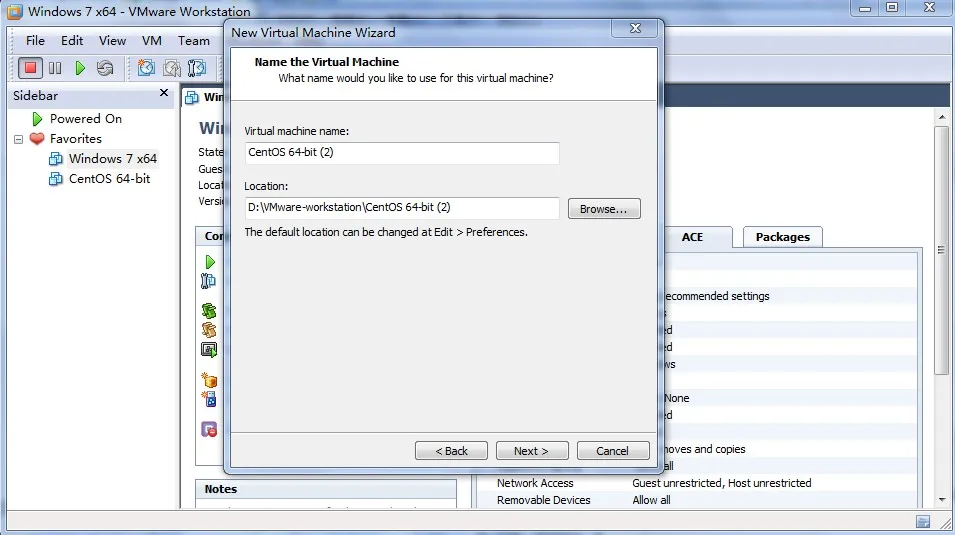Screen dimensions: 955x535
Task: Switch to the ACE tab
Action: (x=692, y=237)
